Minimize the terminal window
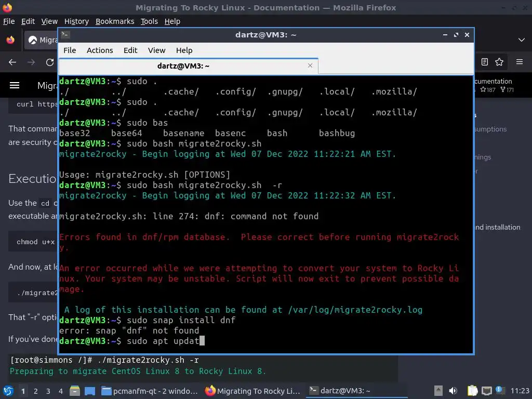Screen dimensions: 532x399 click(x=445, y=35)
